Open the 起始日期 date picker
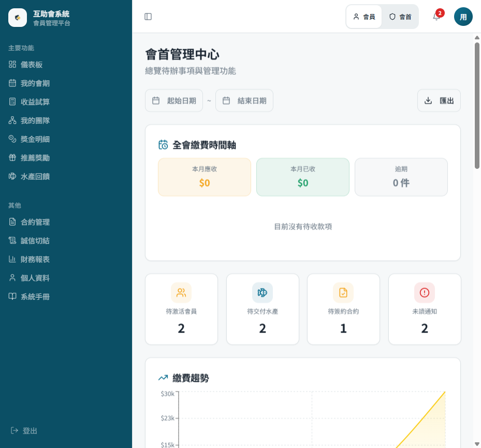481x448 pixels. click(174, 100)
